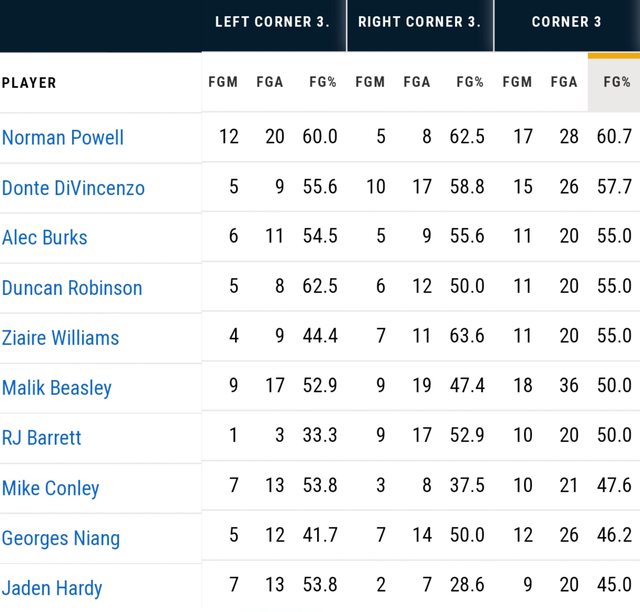
Task: Sort the table by PLAYER column header
Action: coord(30,82)
